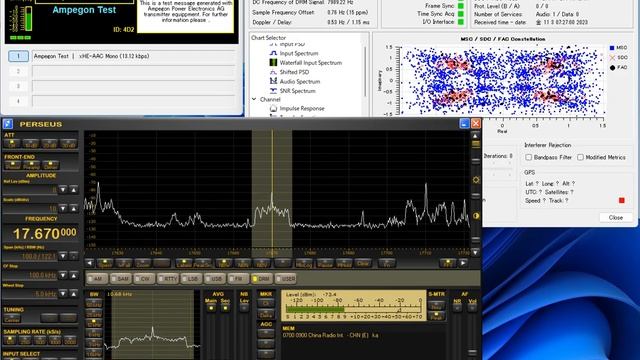The height and width of the screenshot is (360, 640).
Task: Decrease the amplitude Scale value
Action: [x=63, y=209]
